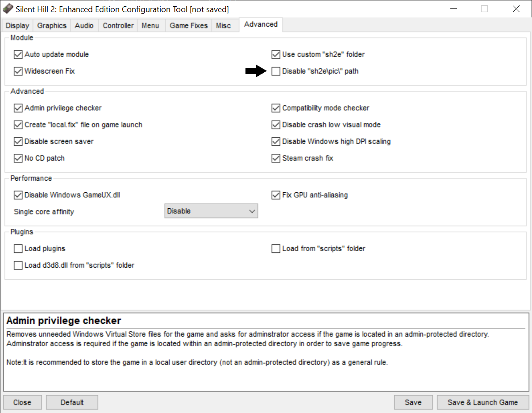The width and height of the screenshot is (532, 413).
Task: Toggle Admin privilege checker checkbox
Action: point(18,108)
